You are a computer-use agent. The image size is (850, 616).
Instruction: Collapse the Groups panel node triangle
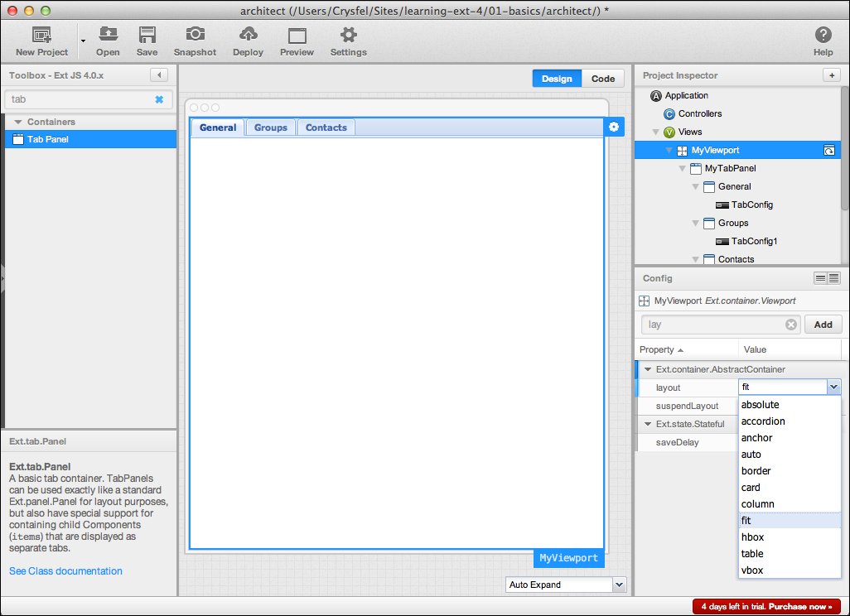[695, 224]
